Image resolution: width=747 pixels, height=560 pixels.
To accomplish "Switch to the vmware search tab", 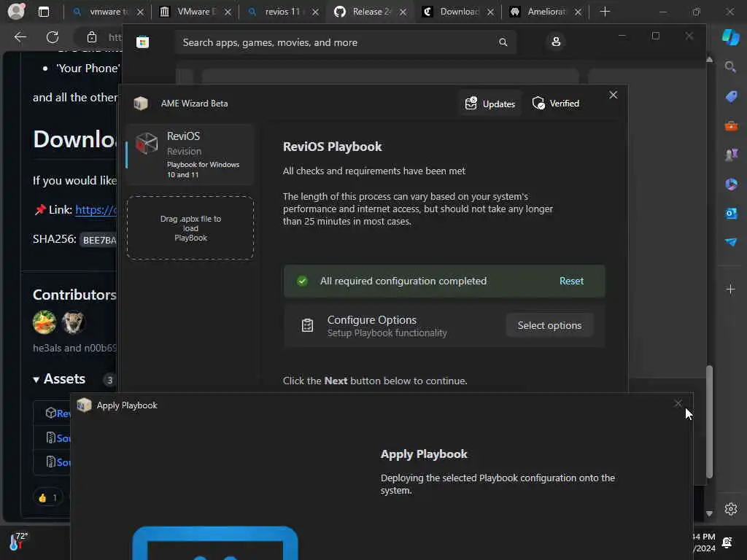I will click(x=107, y=12).
